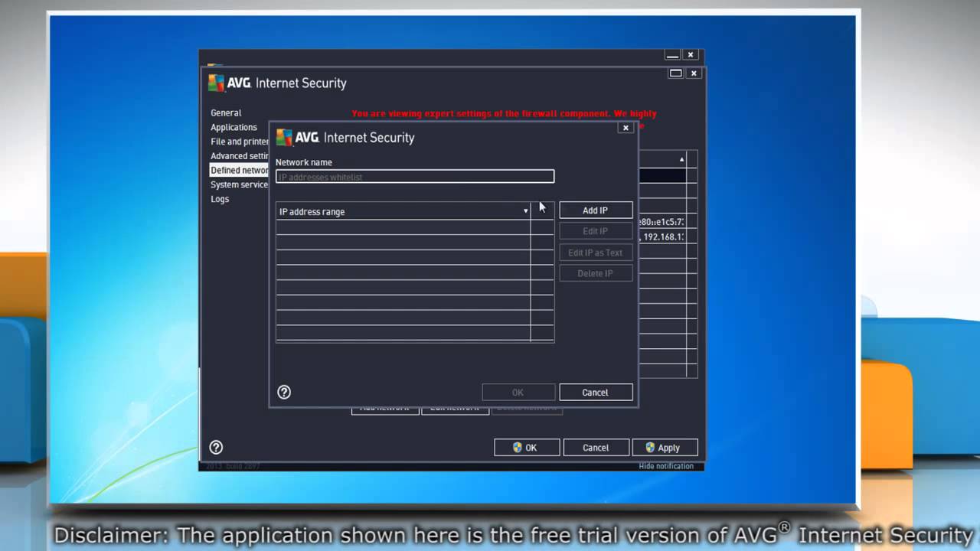The image size is (980, 551).
Task: Open General settings in firewall sidebar
Action: click(226, 112)
